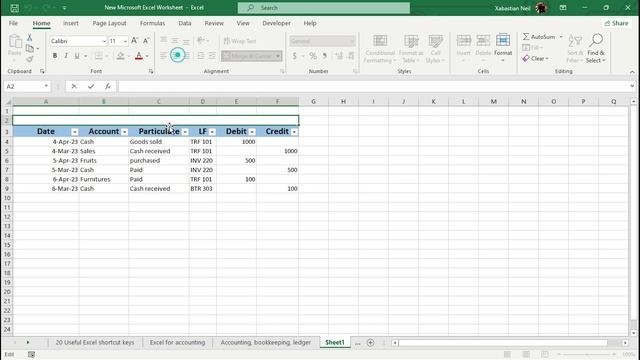The width and height of the screenshot is (640, 360).
Task: Click the Clipboard group dialog launcher
Action: pyautogui.click(x=42, y=71)
